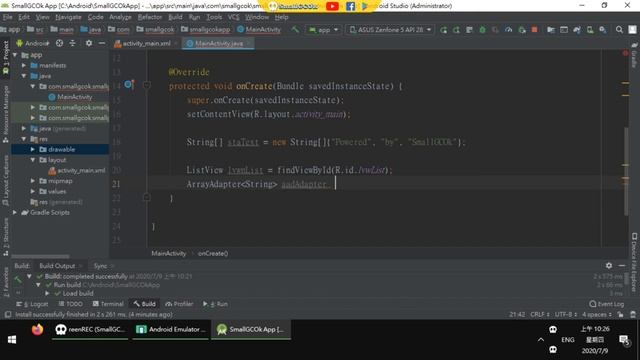This screenshot has width=640, height=360.
Task: Run the app with the green Run icon
Action: 443,30
